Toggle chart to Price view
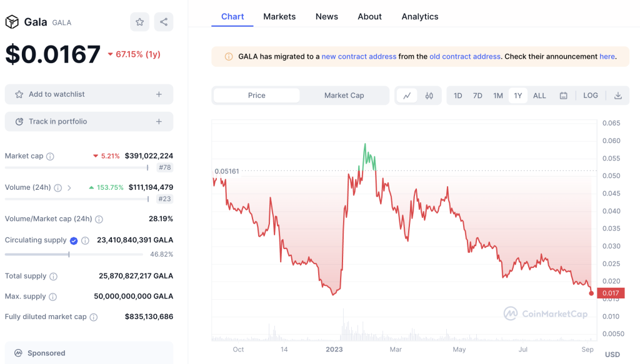Screen dimensions: 640x364 coord(257,96)
